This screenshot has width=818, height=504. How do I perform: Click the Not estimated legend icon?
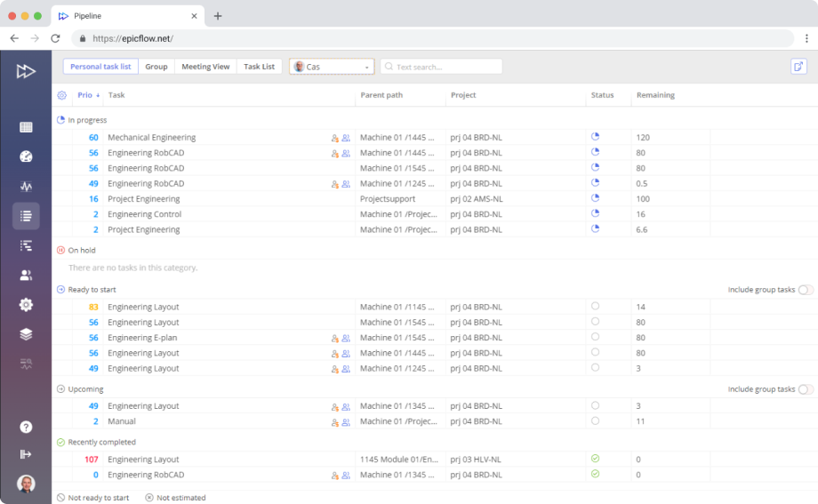coord(149,498)
